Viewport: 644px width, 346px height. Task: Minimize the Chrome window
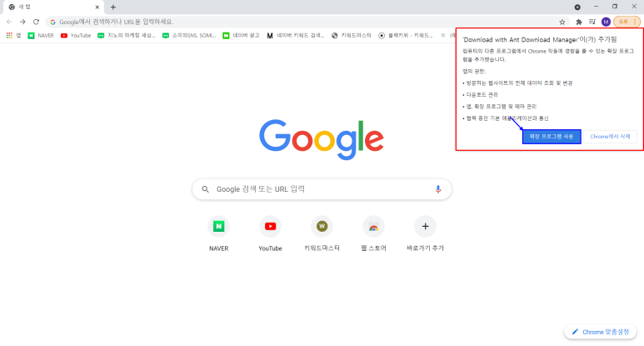click(596, 7)
